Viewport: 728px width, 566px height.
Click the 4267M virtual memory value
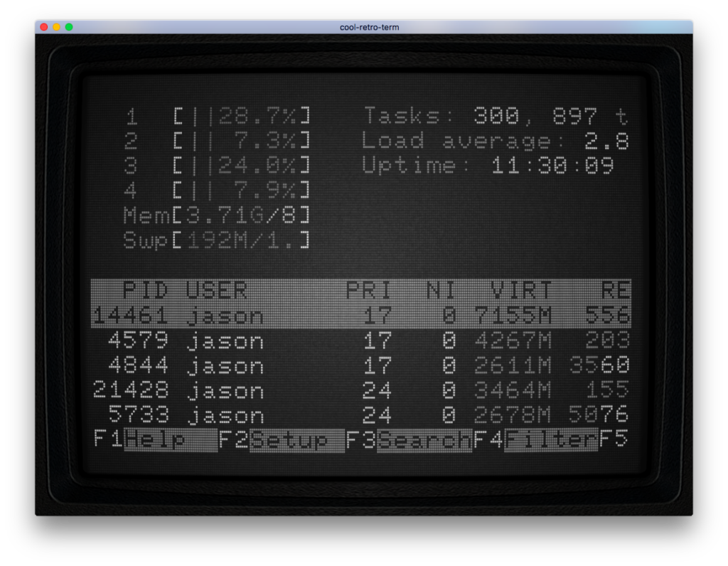513,341
